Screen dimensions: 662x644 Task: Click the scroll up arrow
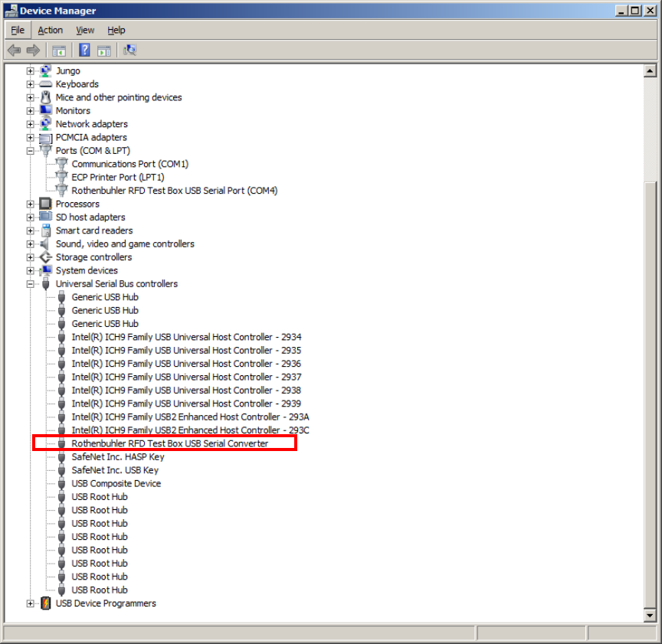650,70
